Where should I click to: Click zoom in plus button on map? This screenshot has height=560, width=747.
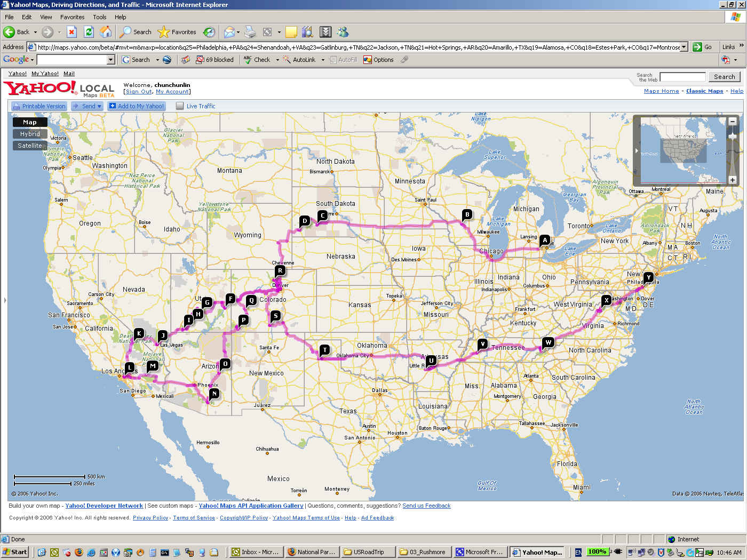pos(733,180)
